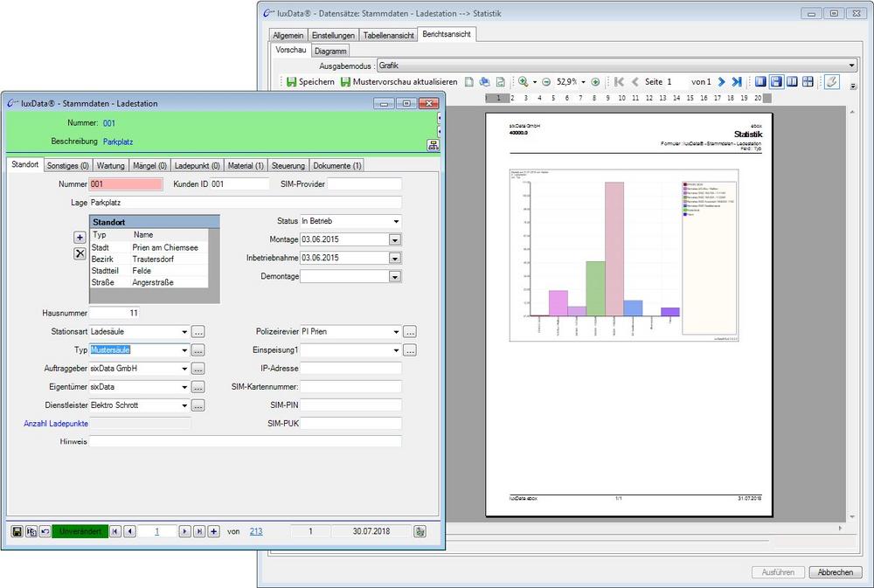Open the Status dropdown
Viewport: 874px width, 588px height.
click(x=396, y=222)
